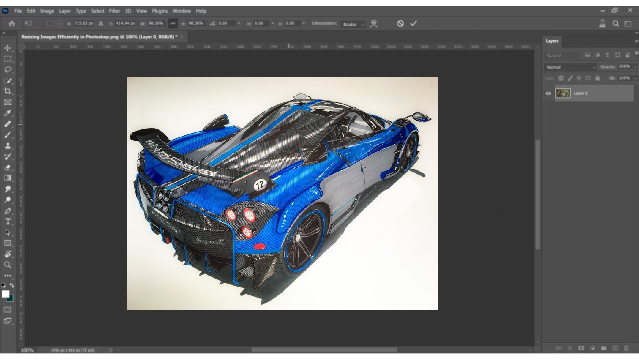Open the Edit Toolbar three-dots button
This screenshot has height=360, width=639.
(8, 276)
